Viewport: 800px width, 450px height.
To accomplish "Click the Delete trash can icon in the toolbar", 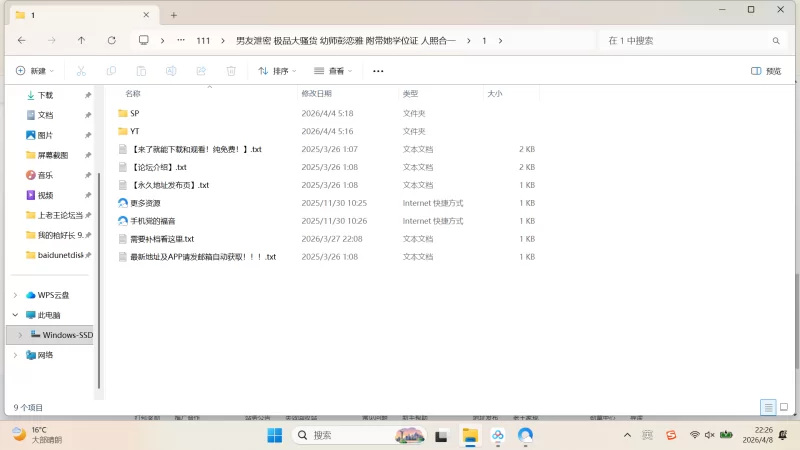I will click(x=231, y=71).
